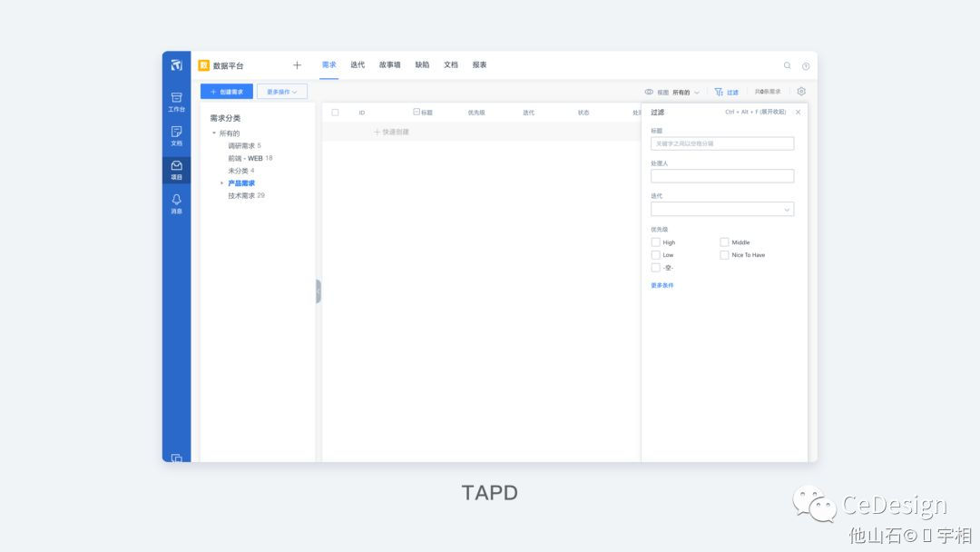Click the ID column header
This screenshot has width=980, height=552.
362,113
